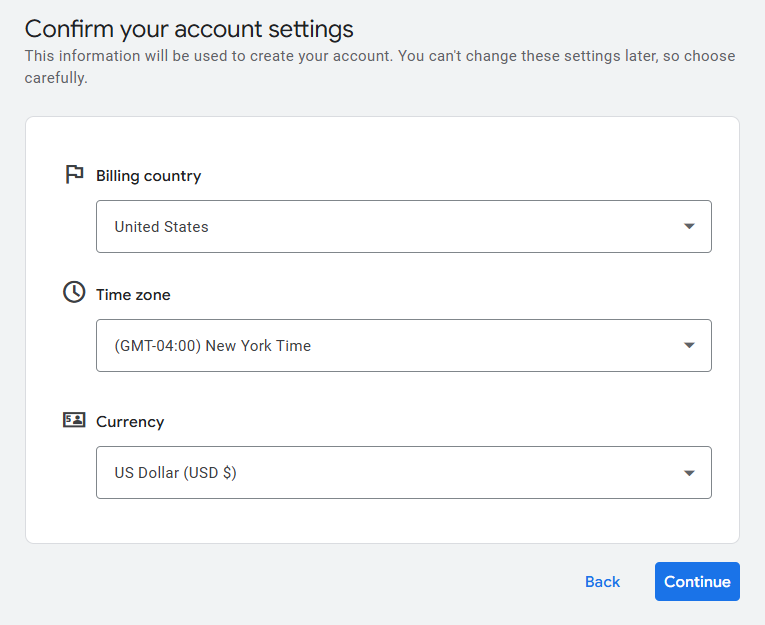
Task: Click the Time zone label
Action: [133, 295]
